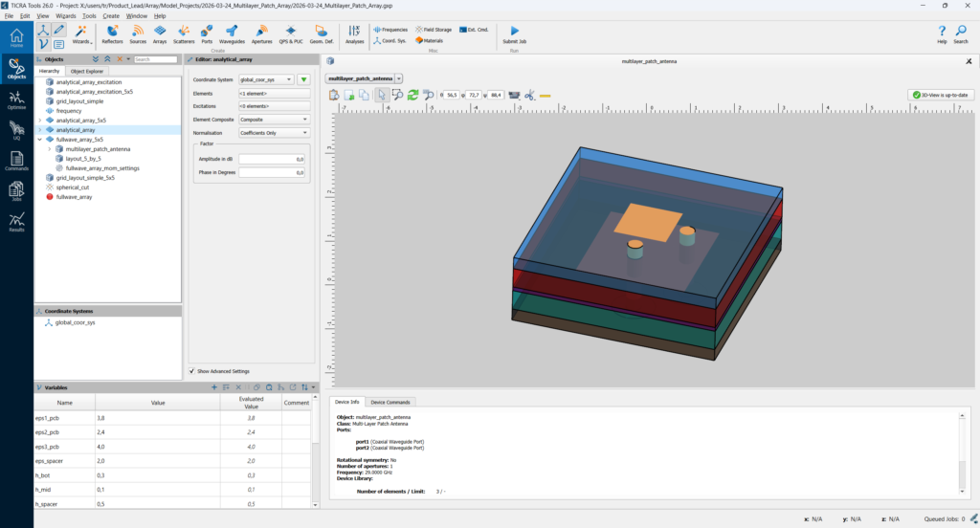980x528 pixels.
Task: Go to Optimise in the left sidebar
Action: coord(16,99)
